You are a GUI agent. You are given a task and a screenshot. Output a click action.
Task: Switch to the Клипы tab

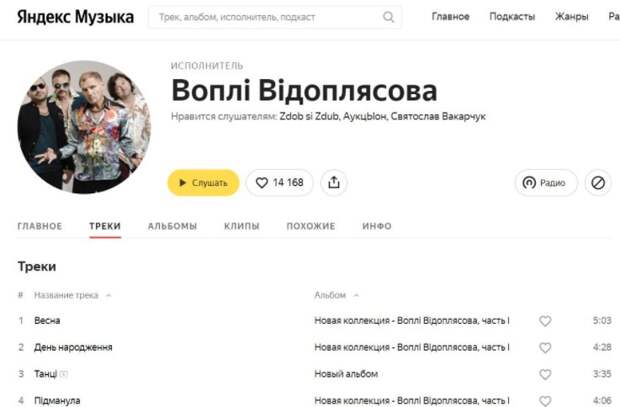(242, 226)
